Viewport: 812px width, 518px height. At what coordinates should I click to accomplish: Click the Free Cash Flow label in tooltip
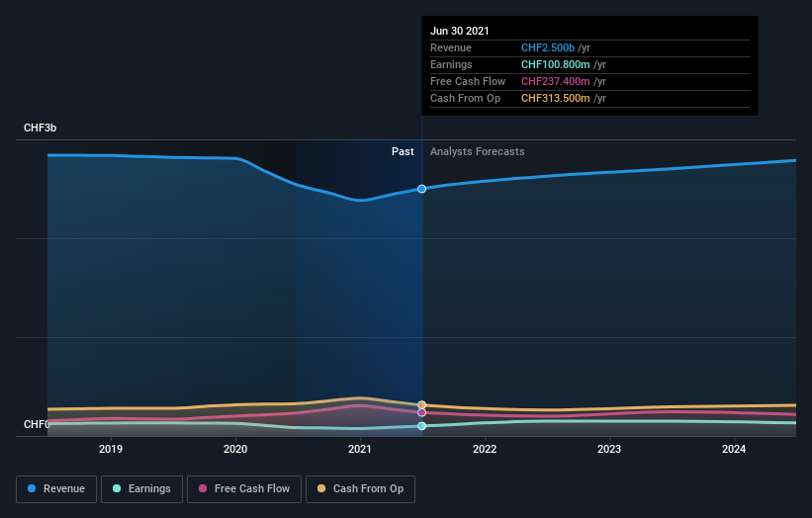coord(468,81)
